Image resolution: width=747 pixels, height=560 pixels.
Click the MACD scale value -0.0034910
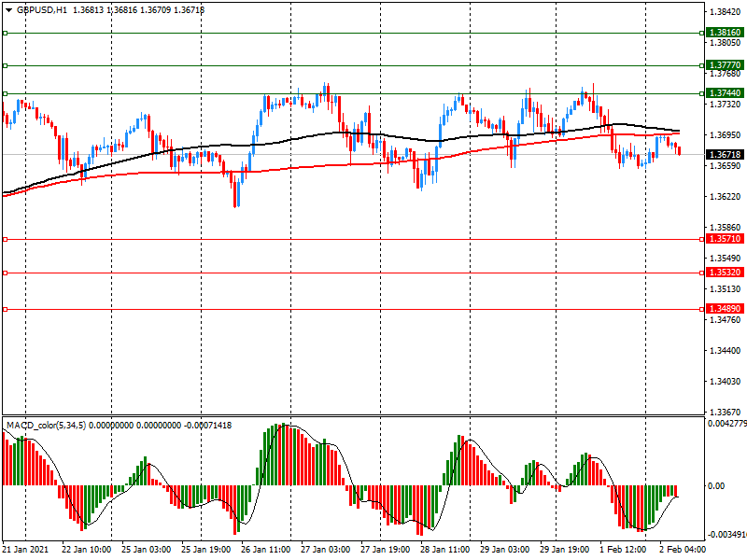point(726,536)
